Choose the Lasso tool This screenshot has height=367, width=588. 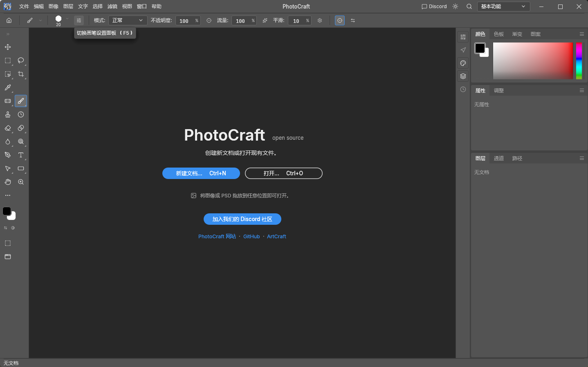pos(21,60)
